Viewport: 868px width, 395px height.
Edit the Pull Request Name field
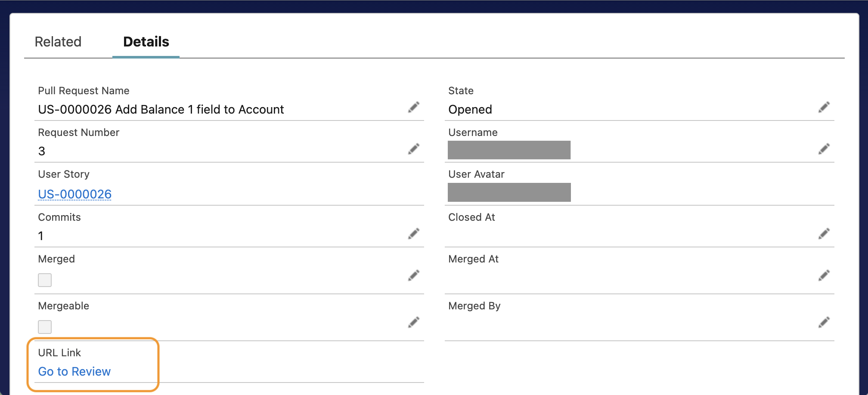(414, 107)
